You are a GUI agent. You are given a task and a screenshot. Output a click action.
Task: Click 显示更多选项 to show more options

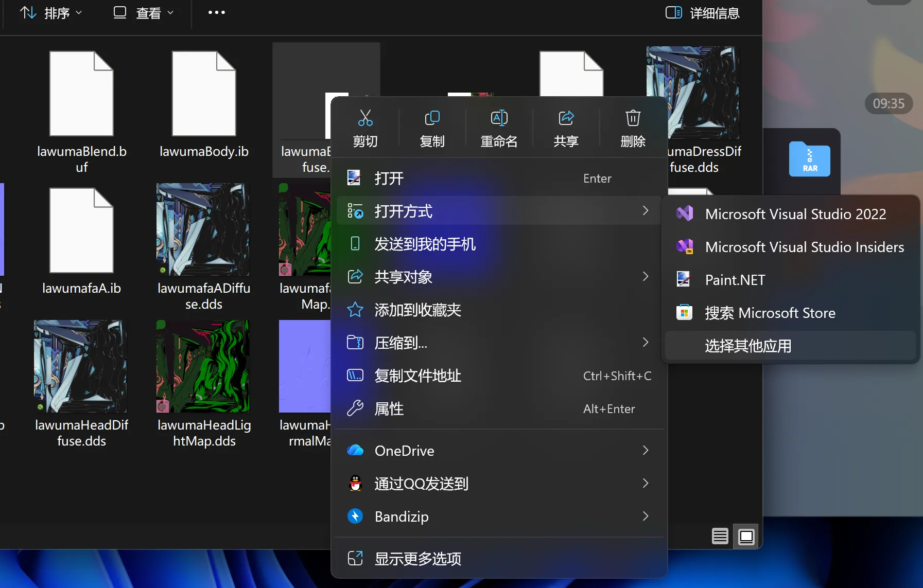coord(417,559)
